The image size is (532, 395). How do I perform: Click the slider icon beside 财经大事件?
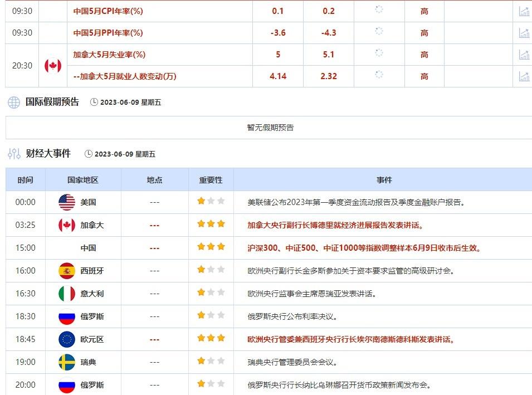pos(14,154)
